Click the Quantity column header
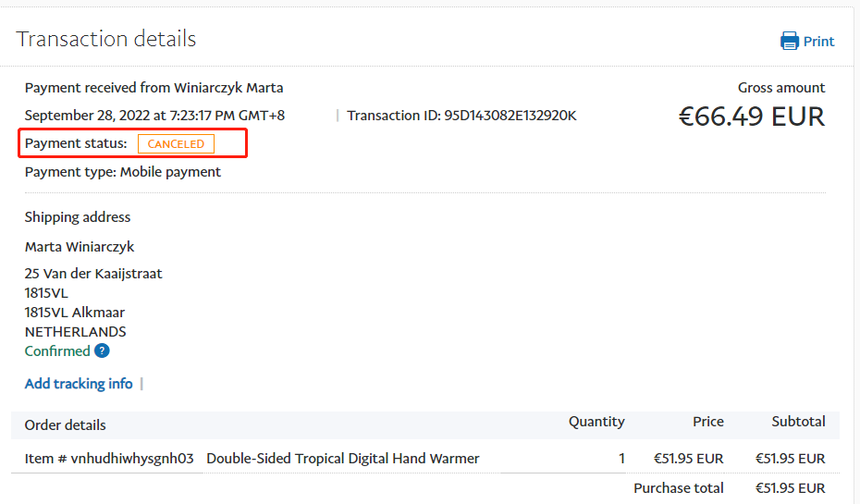Screen dimensions: 860x504 point(596,422)
